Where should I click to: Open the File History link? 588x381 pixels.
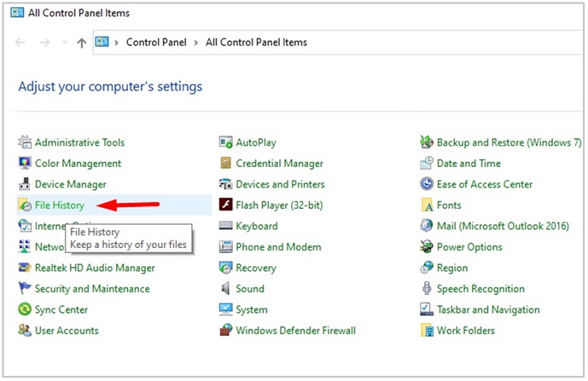click(60, 205)
